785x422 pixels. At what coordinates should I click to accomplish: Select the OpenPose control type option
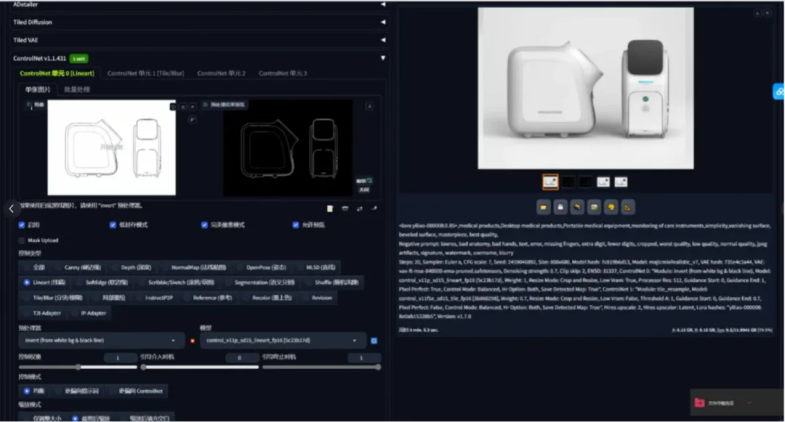[x=258, y=267]
